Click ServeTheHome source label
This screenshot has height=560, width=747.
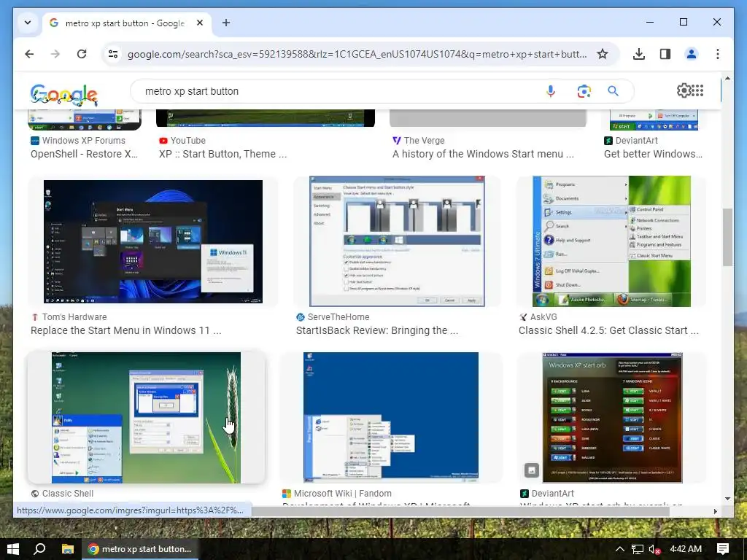coord(338,316)
